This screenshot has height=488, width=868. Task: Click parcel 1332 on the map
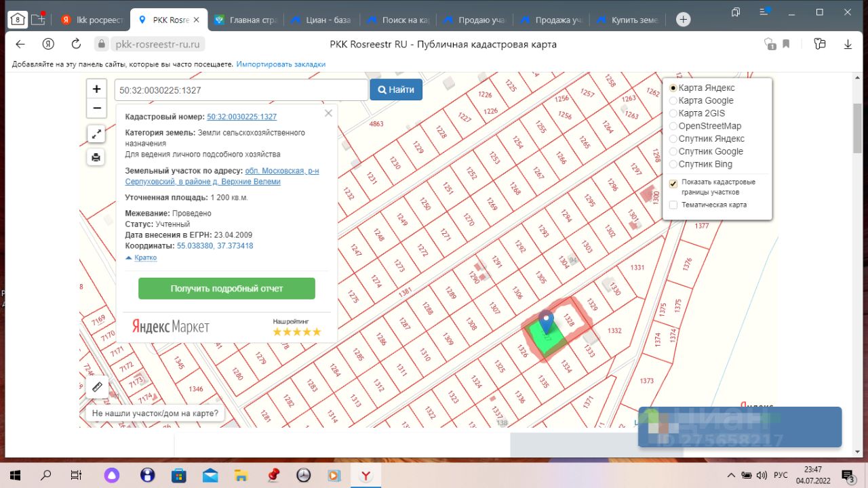[x=614, y=330]
